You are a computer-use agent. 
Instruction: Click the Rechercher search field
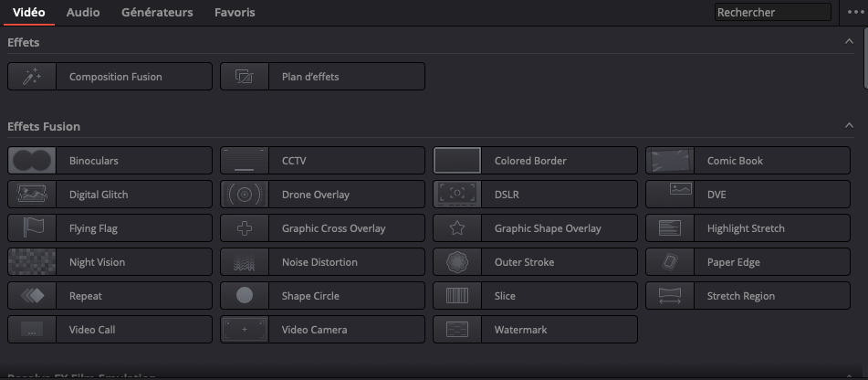coord(771,13)
